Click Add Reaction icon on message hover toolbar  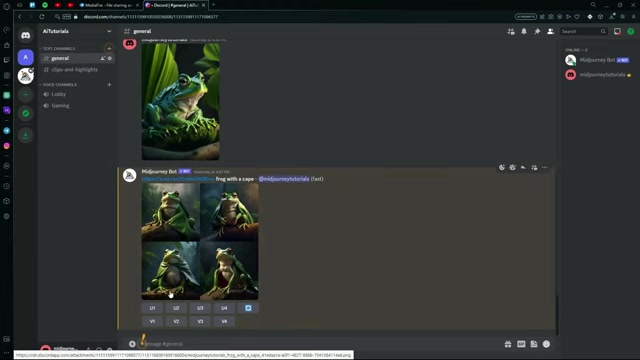pyautogui.click(x=502, y=167)
